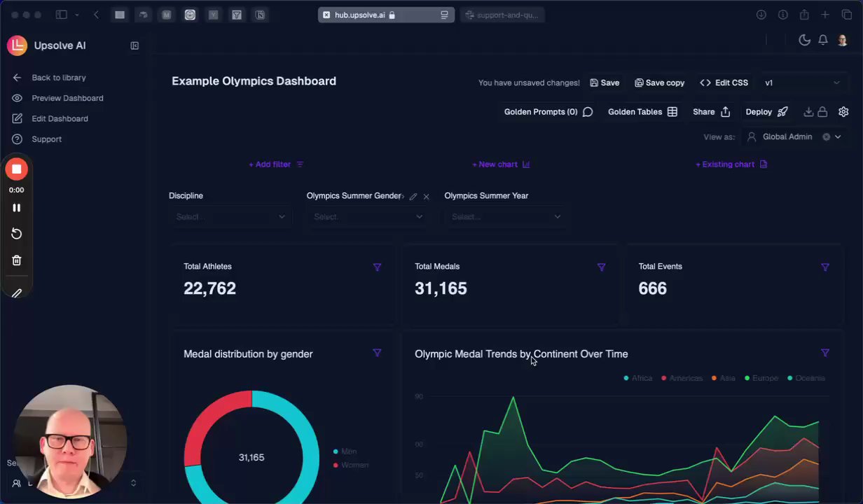The height and width of the screenshot is (504, 863).
Task: Toggle Men in gender legend
Action: tap(345, 451)
